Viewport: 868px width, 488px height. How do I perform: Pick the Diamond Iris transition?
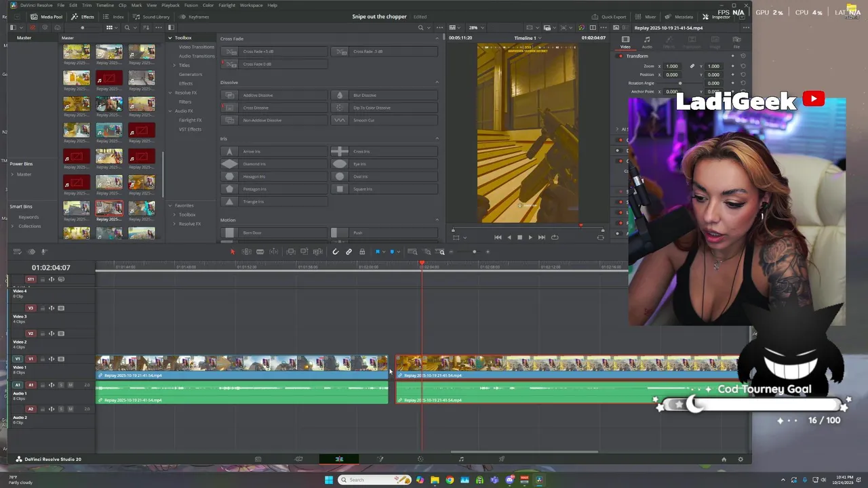(275, 164)
